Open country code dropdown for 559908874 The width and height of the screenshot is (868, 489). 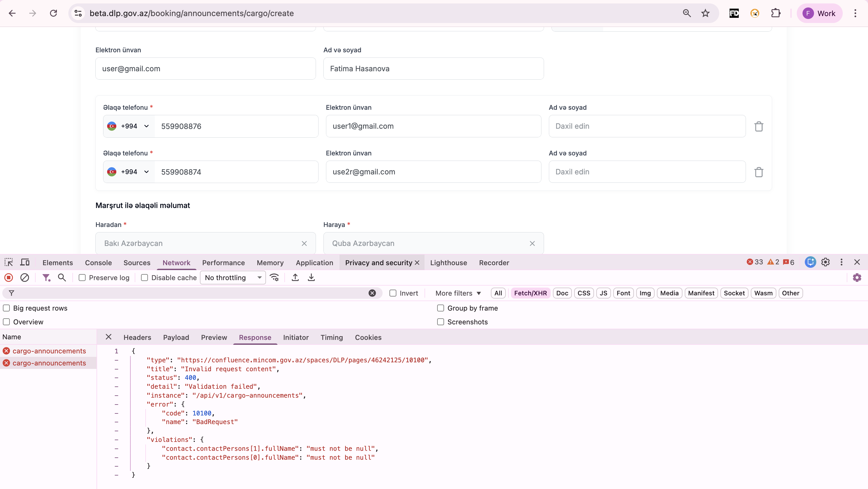coord(129,172)
